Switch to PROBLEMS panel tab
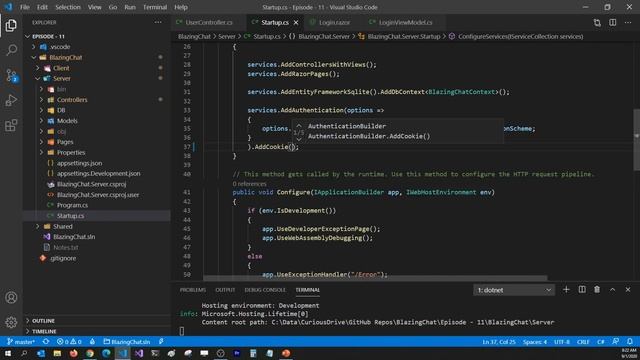Viewport: 640px width, 360px height. click(x=193, y=290)
